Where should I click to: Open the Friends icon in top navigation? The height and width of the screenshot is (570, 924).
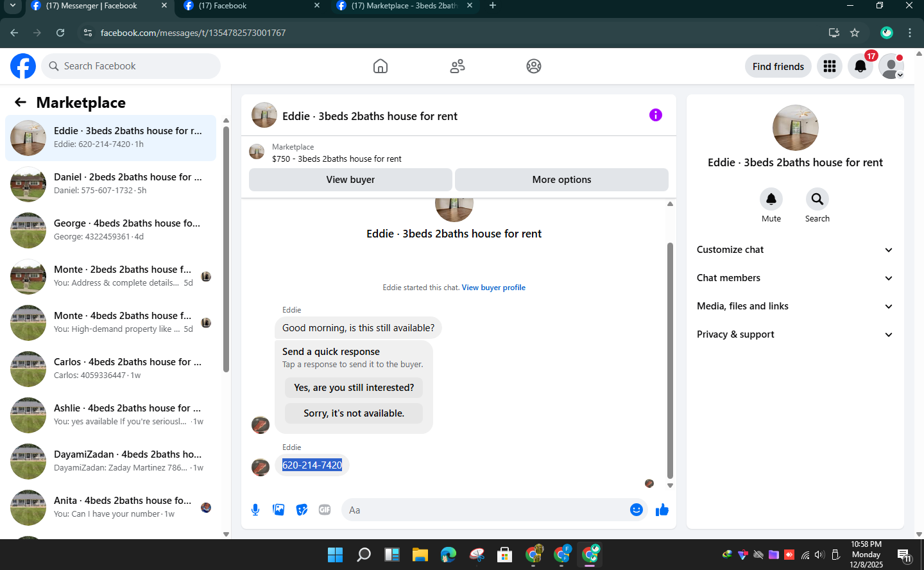(x=458, y=66)
